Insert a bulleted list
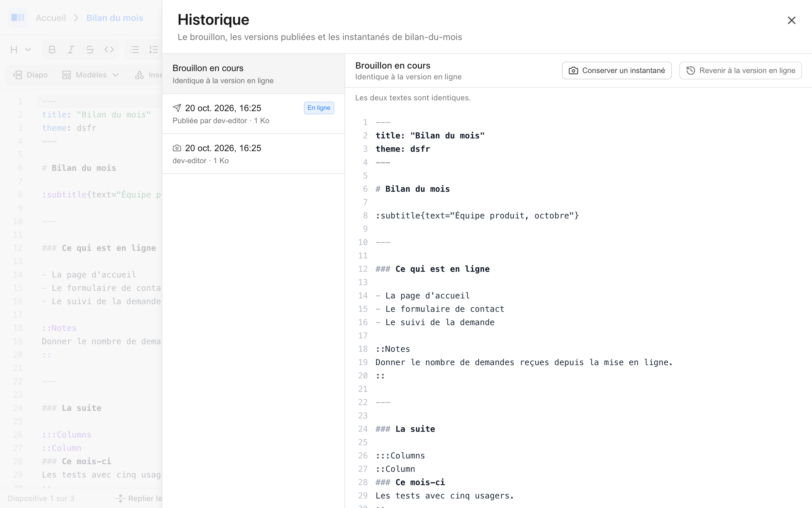812x508 pixels. tap(134, 50)
